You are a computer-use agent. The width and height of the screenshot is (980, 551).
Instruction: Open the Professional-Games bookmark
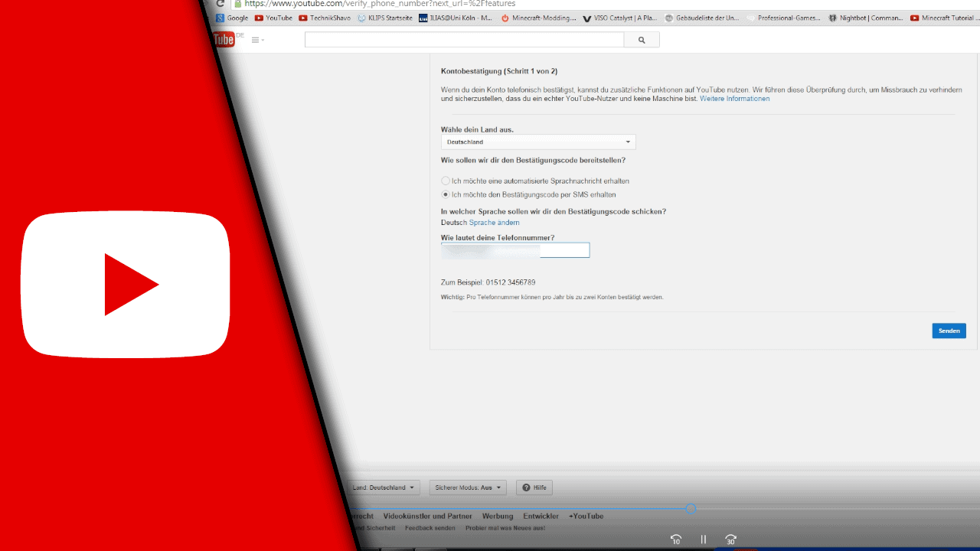[784, 18]
